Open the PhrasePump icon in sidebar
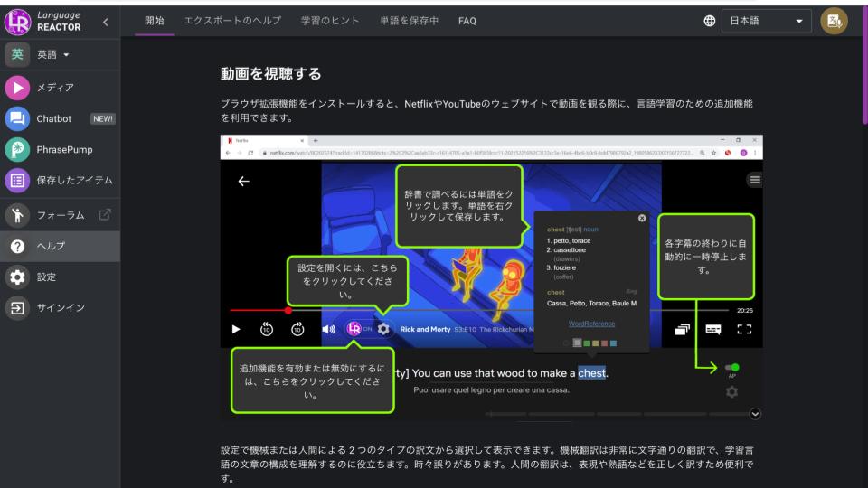Viewport: 868px width, 488px height. [x=17, y=149]
